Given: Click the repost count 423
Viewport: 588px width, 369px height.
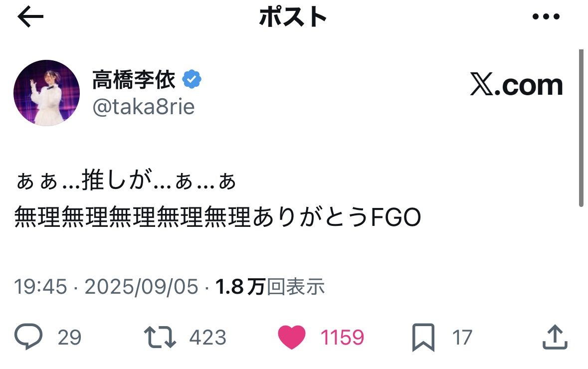Looking at the screenshot, I should (207, 338).
